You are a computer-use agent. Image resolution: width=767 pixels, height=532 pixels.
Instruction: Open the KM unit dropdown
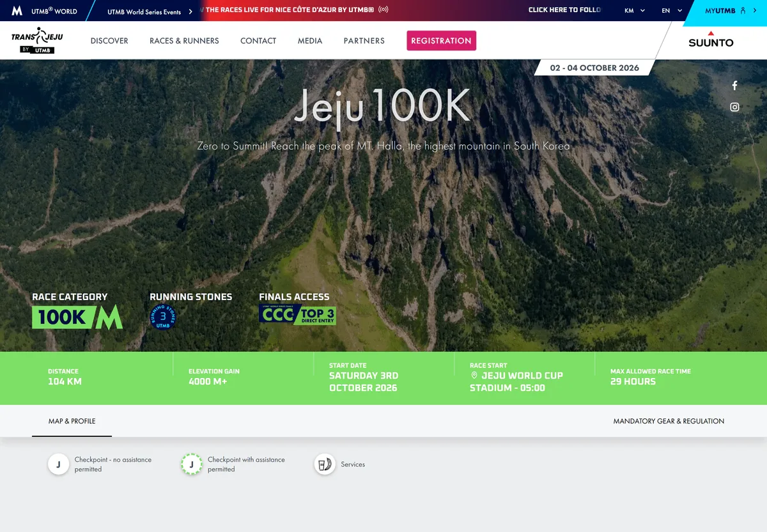click(x=635, y=11)
